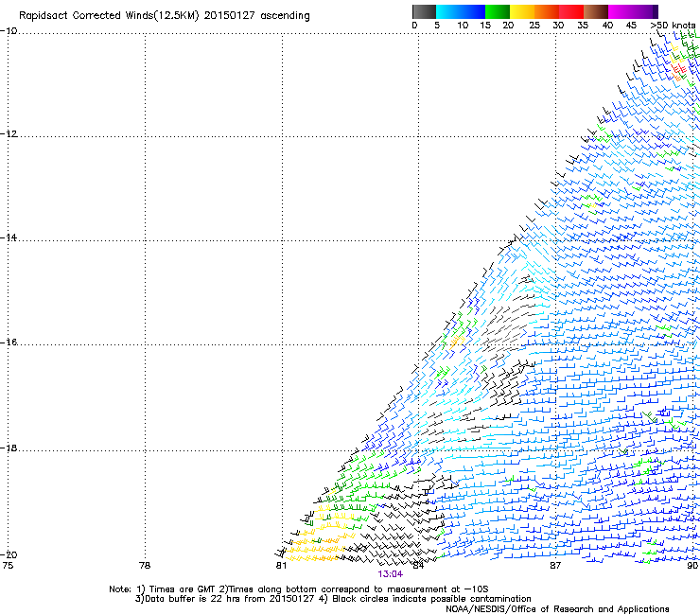Click the chart title Rapidscat Corrected Winds
Screen dimensions: 700x615
165,16
